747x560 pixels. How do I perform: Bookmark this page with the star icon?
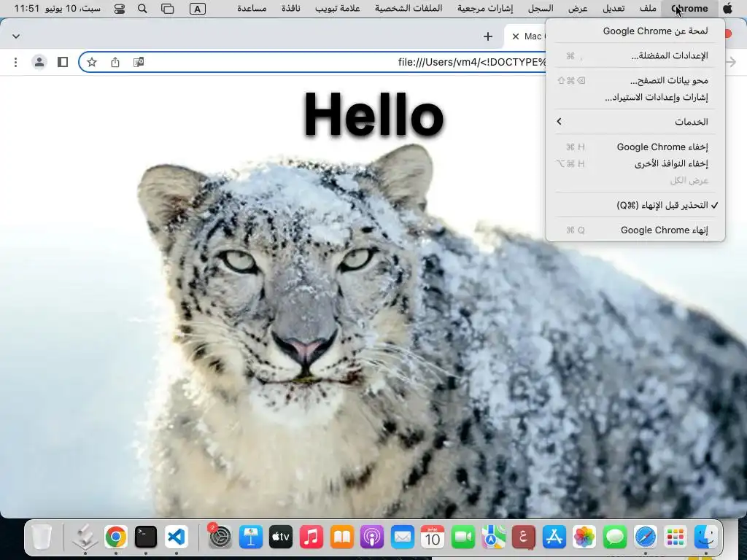pos(92,62)
